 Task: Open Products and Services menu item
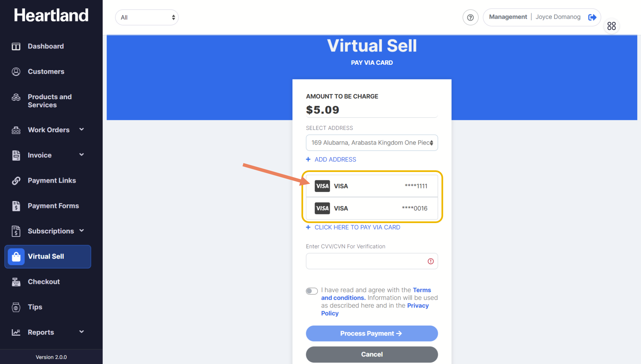50,101
